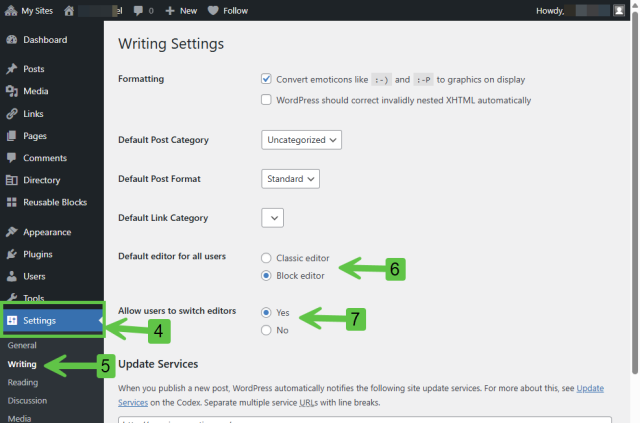Viewport: 640px width, 423px height.
Task: Click the Reusable Blocks grid icon
Action: 12,202
